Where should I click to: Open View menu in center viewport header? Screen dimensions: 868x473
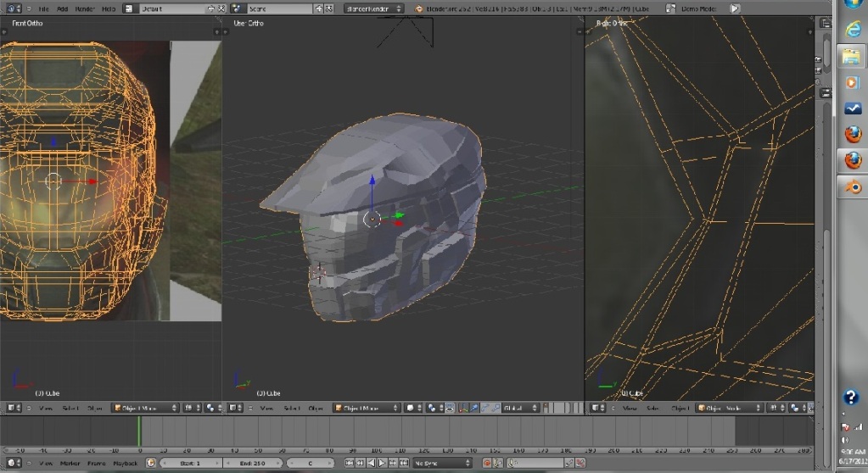[x=266, y=409]
